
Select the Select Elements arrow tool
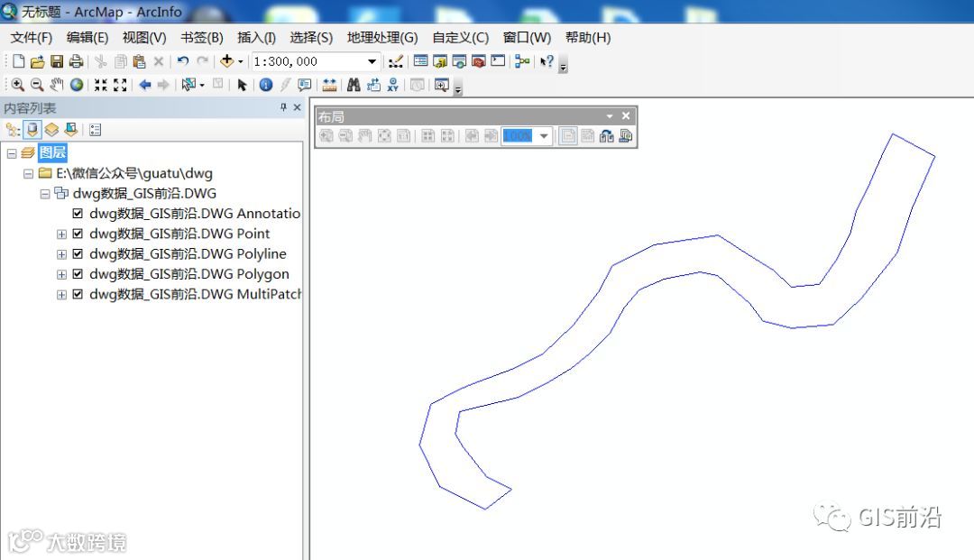pyautogui.click(x=242, y=85)
